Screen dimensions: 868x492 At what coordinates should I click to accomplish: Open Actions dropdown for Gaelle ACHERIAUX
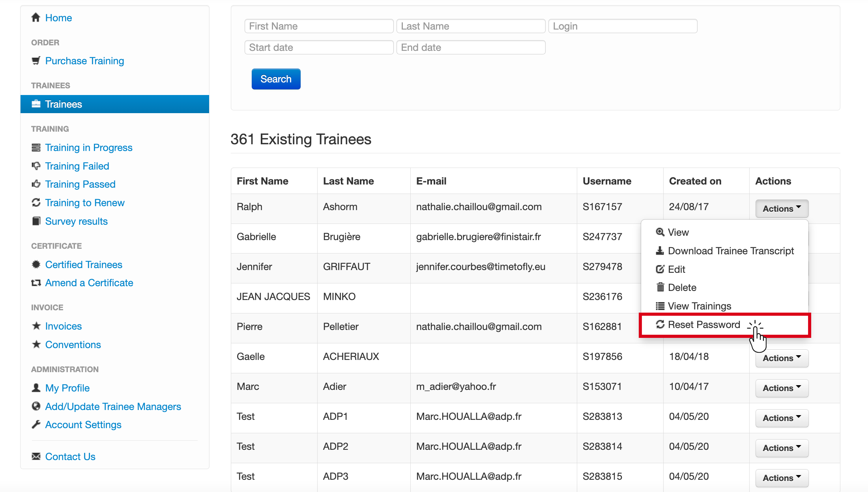[x=782, y=358]
